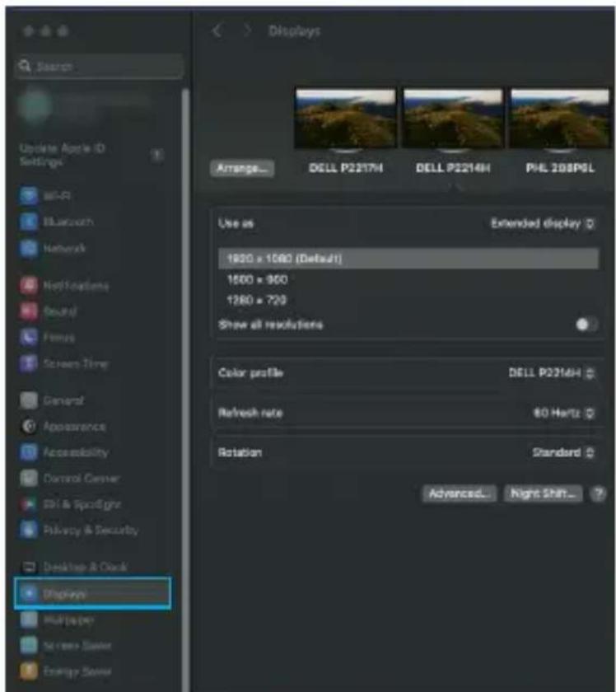Click the Arrange... button
The height and width of the screenshot is (692, 616).
click(242, 168)
